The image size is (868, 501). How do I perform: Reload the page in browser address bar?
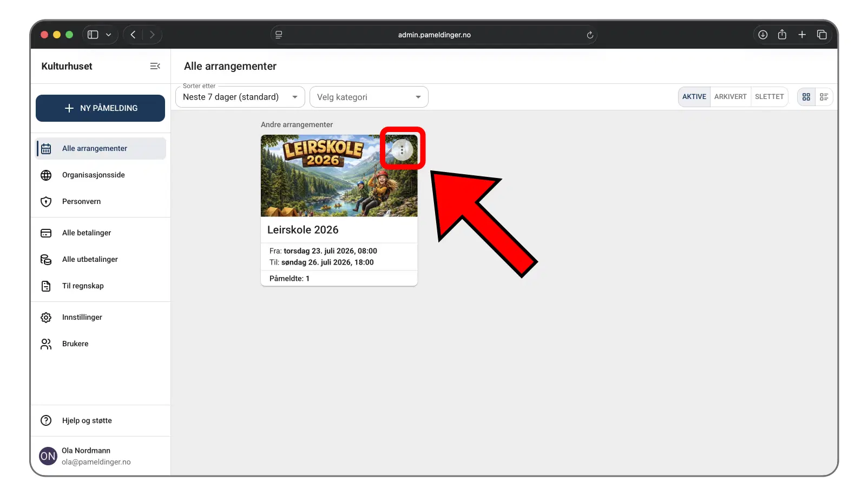[590, 35]
